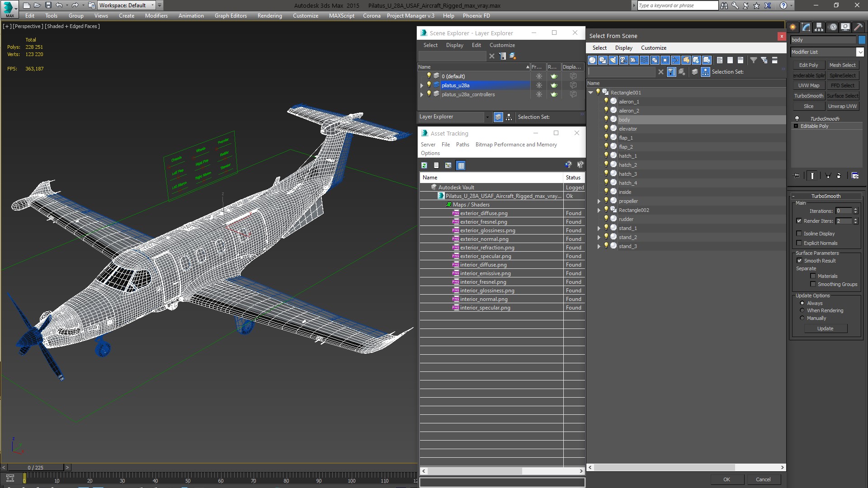Image resolution: width=868 pixels, height=488 pixels.
Task: Switch Asset Tracking to table view icon
Action: 461,165
